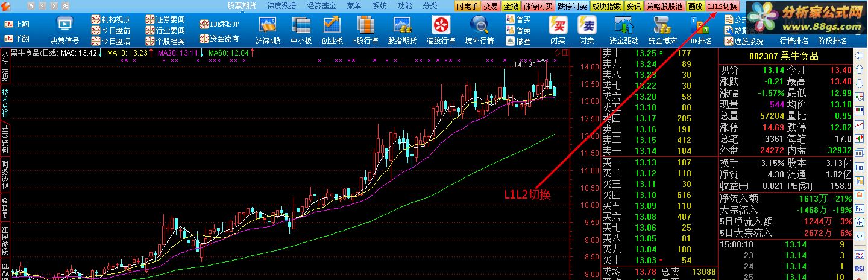Open 选股系统 stock picker
Viewport: 868px width, 280px height.
[x=743, y=41]
